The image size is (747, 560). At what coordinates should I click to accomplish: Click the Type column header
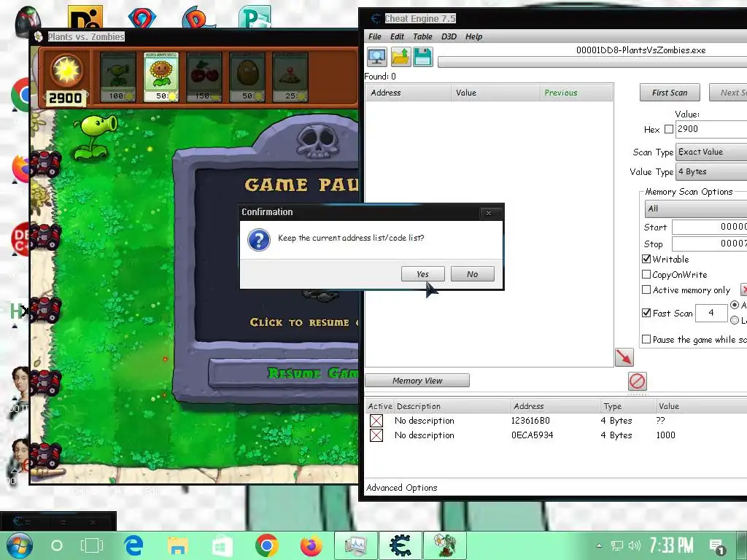(627, 406)
